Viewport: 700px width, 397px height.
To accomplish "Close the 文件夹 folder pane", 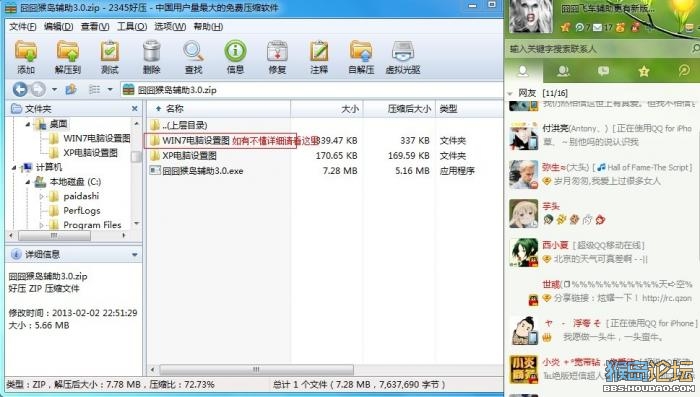I will tap(135, 109).
